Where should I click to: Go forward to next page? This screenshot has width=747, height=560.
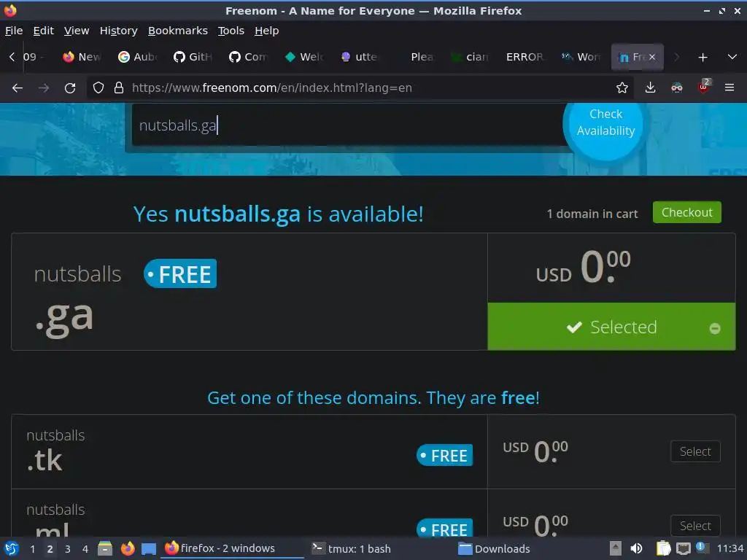coord(43,87)
